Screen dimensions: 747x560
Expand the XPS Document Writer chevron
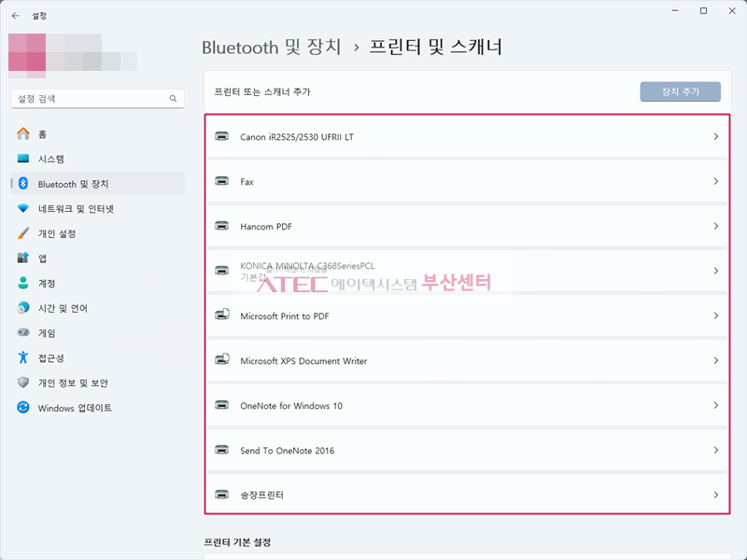point(715,360)
